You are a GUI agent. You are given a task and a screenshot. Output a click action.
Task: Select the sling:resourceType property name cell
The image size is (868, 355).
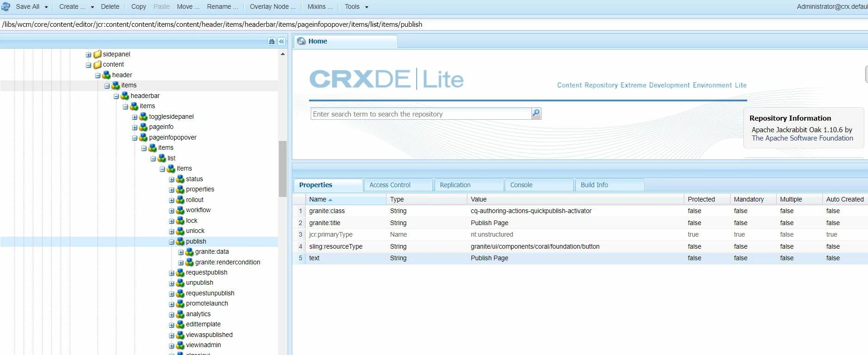(336, 246)
